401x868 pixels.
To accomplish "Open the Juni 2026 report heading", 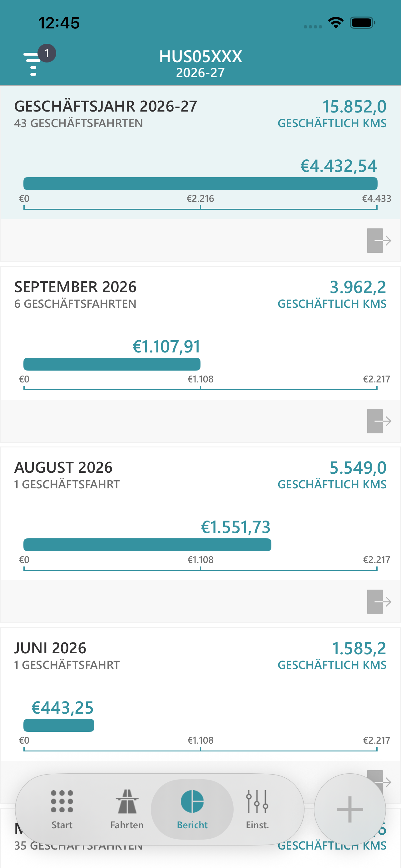I will point(50,648).
